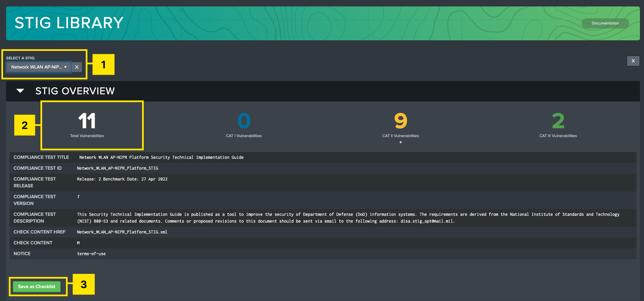Click the Compliance Test Version value 7
Viewport: 644px width, 301px height.
point(78,197)
